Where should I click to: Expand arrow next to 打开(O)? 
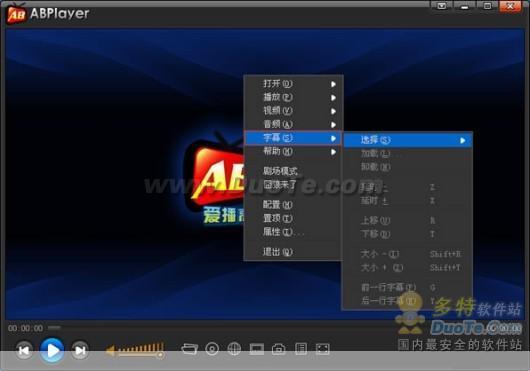pos(333,84)
